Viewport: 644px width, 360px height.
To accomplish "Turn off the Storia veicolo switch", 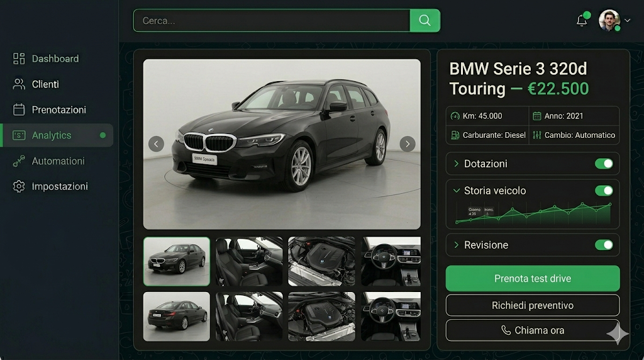I will [x=604, y=191].
